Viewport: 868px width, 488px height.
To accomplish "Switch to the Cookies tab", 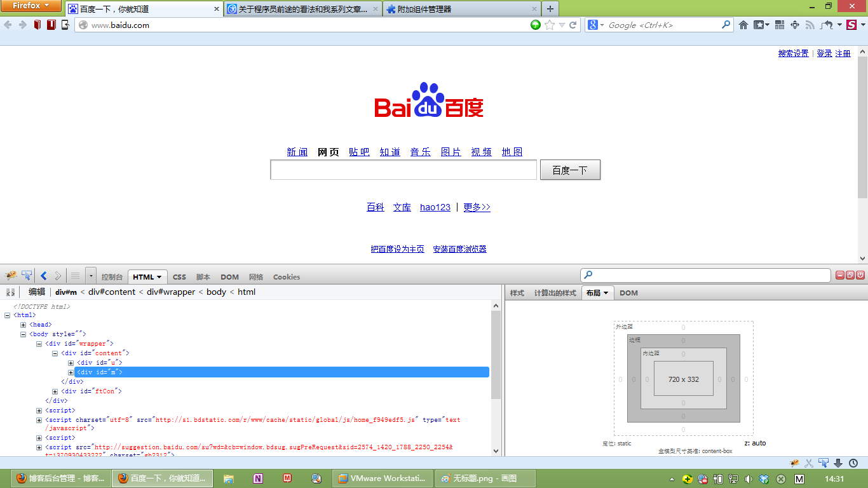I will pyautogui.click(x=287, y=277).
